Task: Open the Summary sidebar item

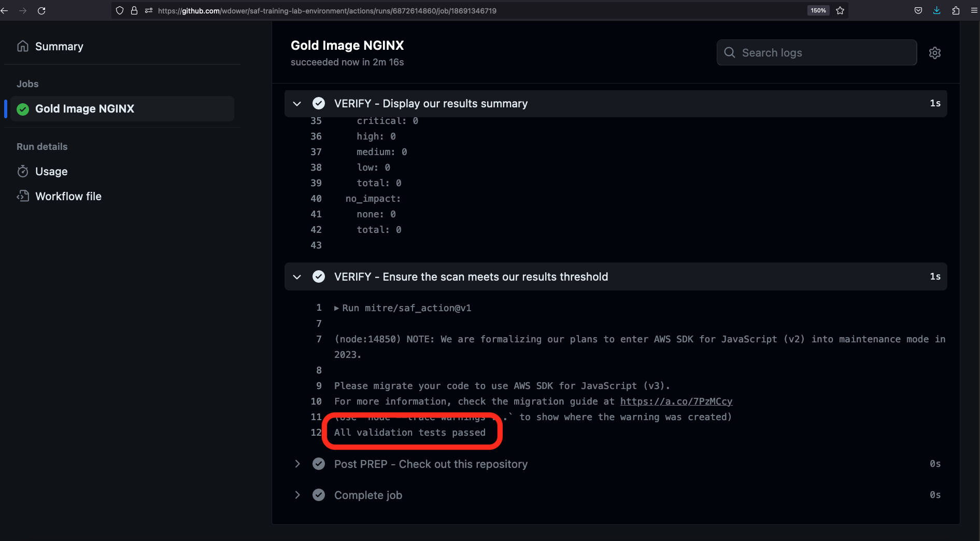Action: pyautogui.click(x=59, y=47)
